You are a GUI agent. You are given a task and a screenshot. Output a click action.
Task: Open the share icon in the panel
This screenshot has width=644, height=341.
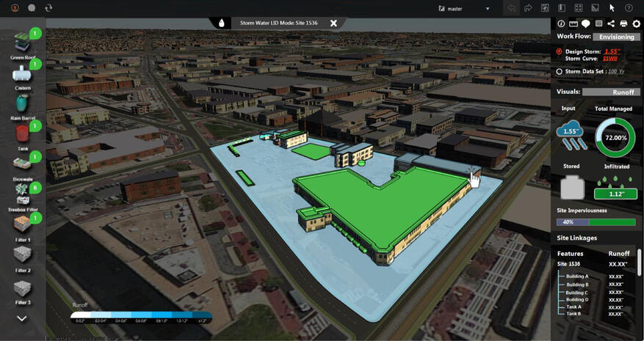611,24
